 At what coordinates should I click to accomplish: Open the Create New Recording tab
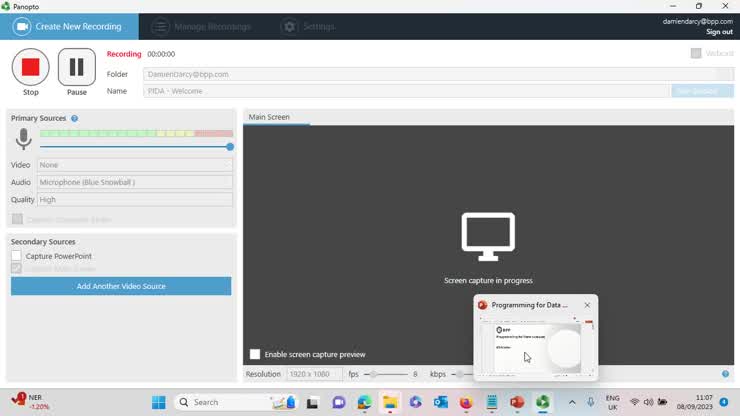[x=69, y=26]
